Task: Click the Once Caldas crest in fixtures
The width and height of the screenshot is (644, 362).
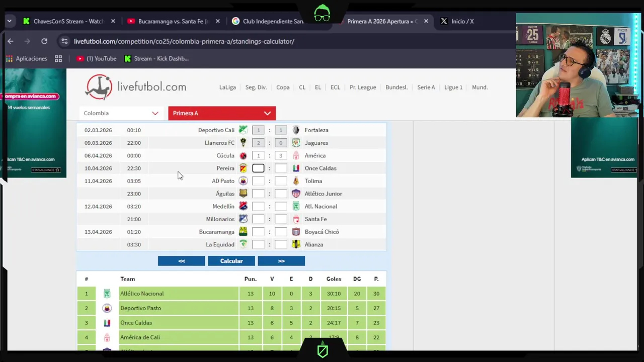Action: (296, 168)
